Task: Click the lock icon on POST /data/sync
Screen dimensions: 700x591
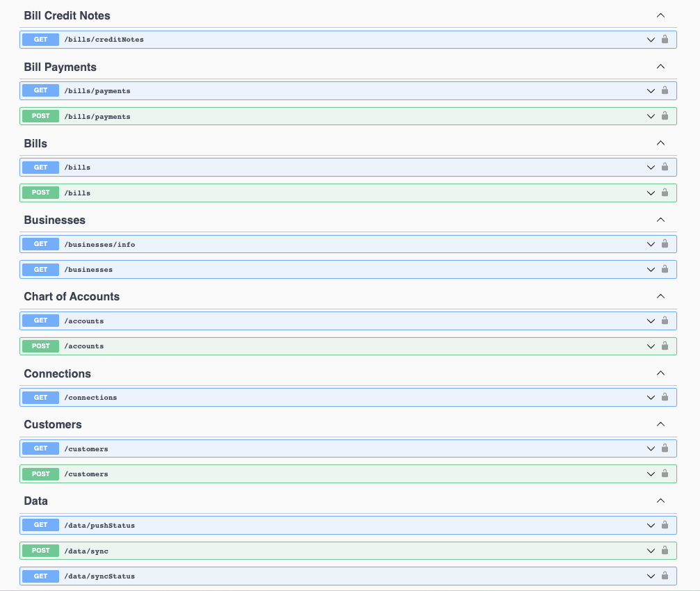Action: (665, 550)
